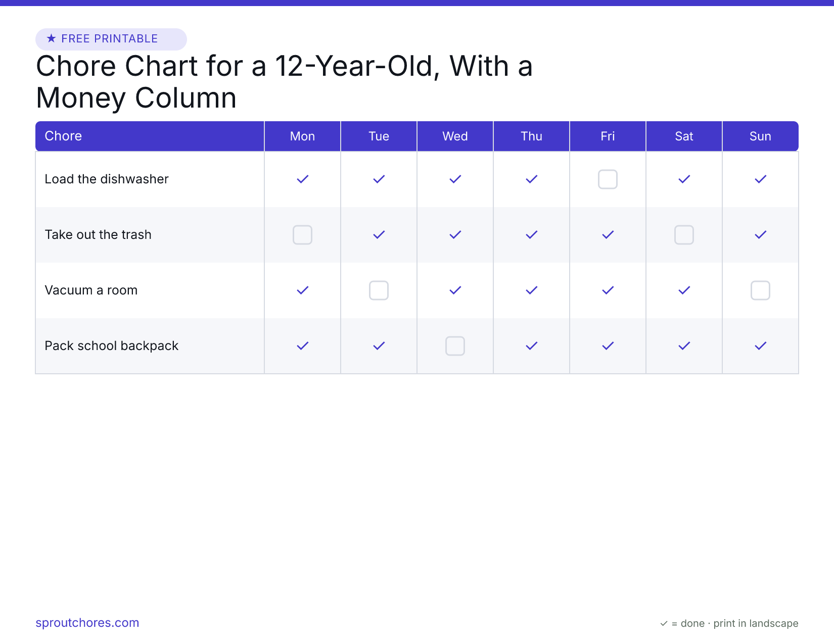Viewport: 834px width, 644px height.
Task: Select the Tue column header
Action: click(379, 136)
